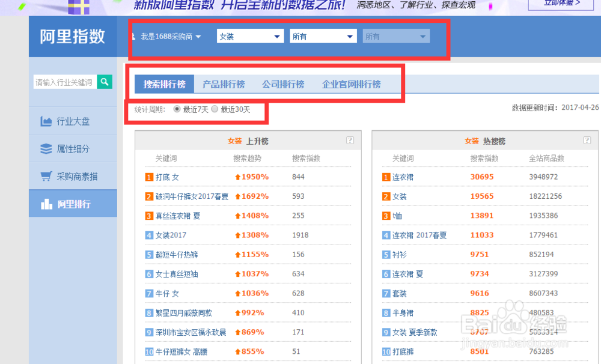Open keyword 连衣裙 夏 in 热搜榜
Screen dimensions: 601x364
[x=407, y=274]
